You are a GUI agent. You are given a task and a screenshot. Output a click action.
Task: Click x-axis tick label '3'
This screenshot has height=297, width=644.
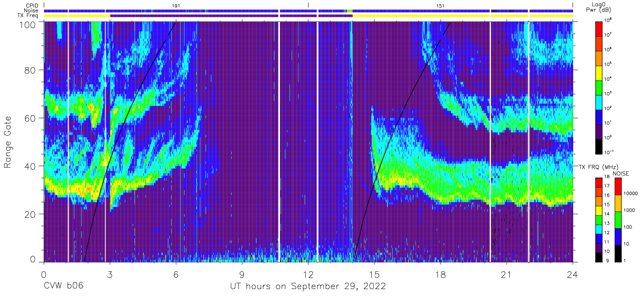(110, 274)
